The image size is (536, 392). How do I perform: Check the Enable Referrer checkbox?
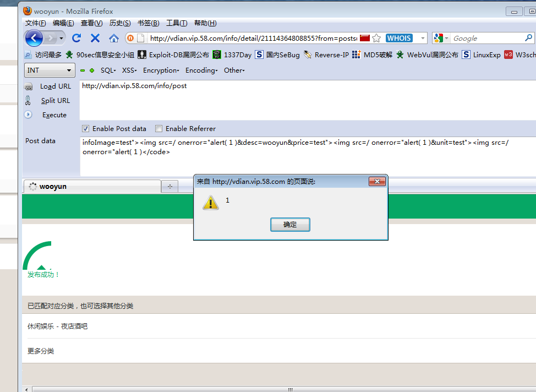158,129
